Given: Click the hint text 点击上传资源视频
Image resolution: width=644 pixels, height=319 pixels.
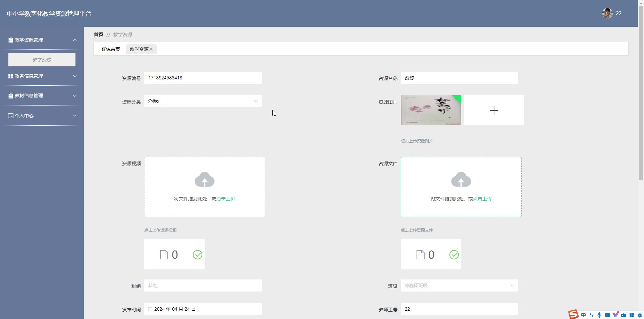Looking at the screenshot, I should [160, 230].
